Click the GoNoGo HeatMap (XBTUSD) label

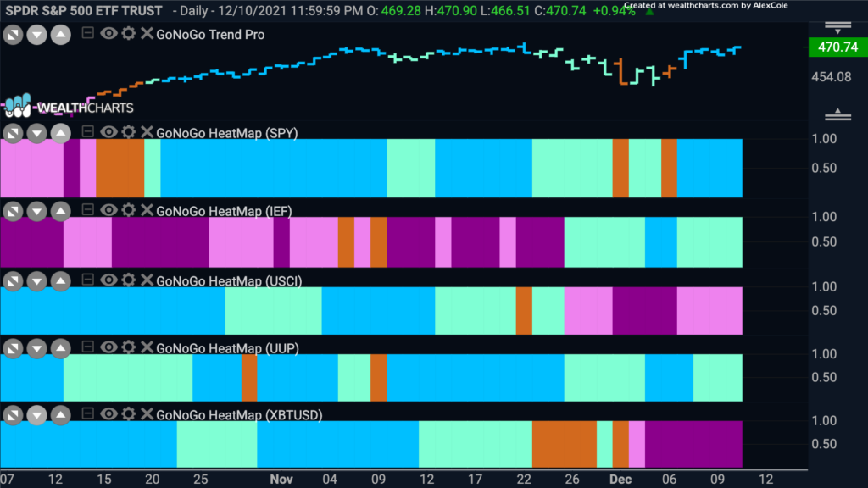[x=239, y=415]
